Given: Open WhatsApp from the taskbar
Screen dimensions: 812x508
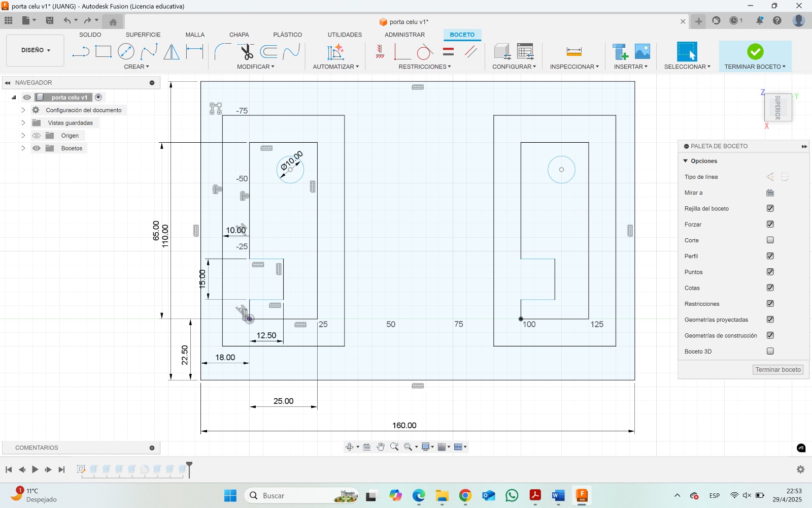Looking at the screenshot, I should [512, 495].
